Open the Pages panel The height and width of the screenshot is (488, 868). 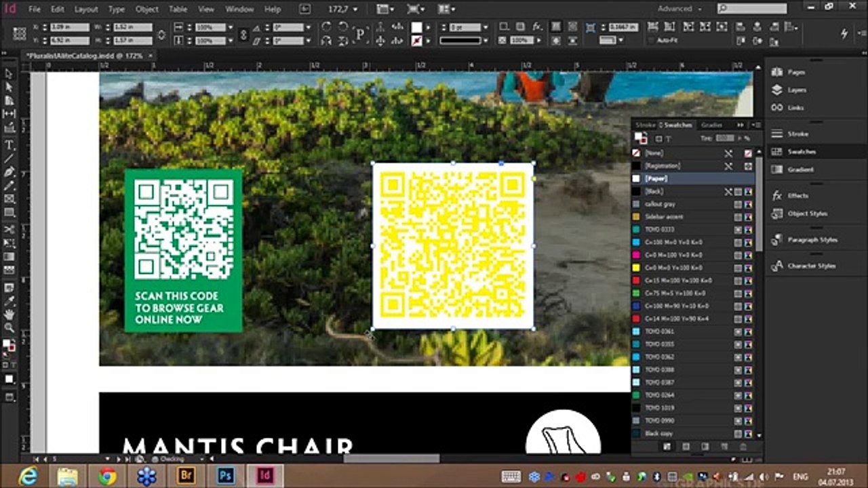click(x=796, y=72)
